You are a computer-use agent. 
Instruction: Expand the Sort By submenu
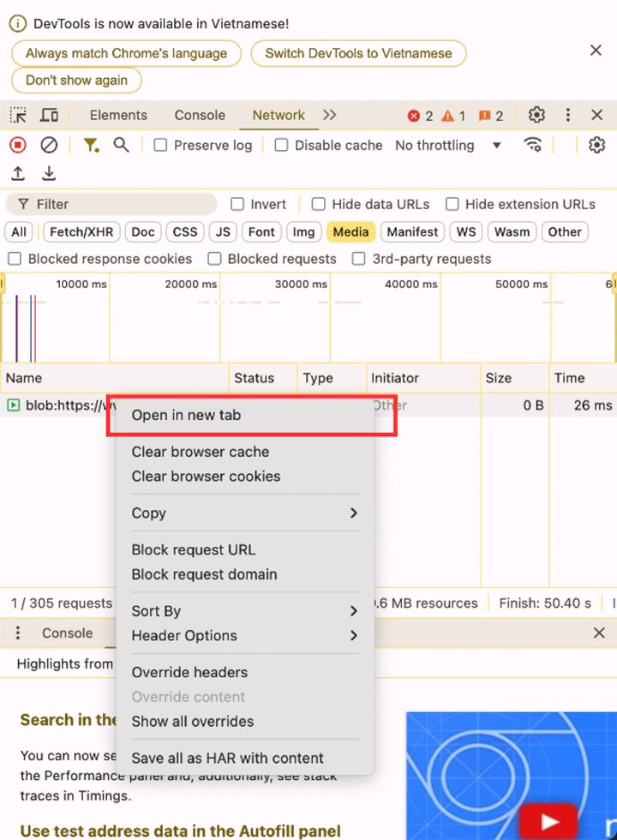[245, 610]
